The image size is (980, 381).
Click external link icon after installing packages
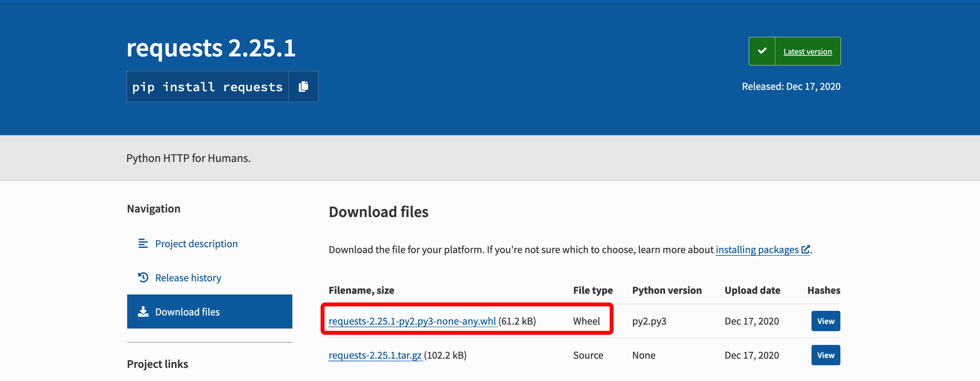pyautogui.click(x=805, y=250)
